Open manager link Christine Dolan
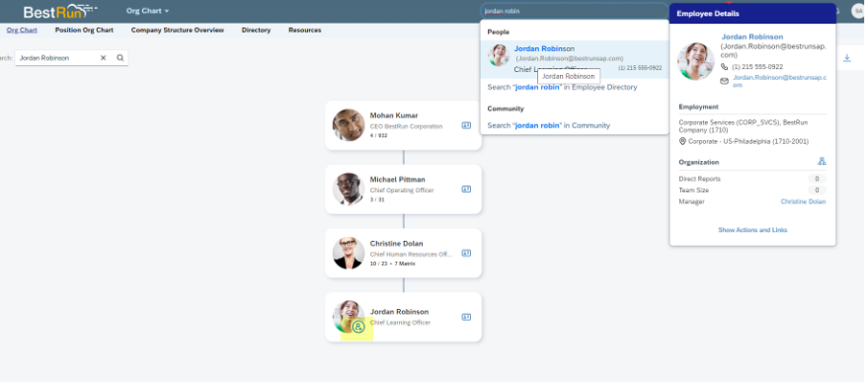Image resolution: width=868 pixels, height=382 pixels. click(803, 202)
